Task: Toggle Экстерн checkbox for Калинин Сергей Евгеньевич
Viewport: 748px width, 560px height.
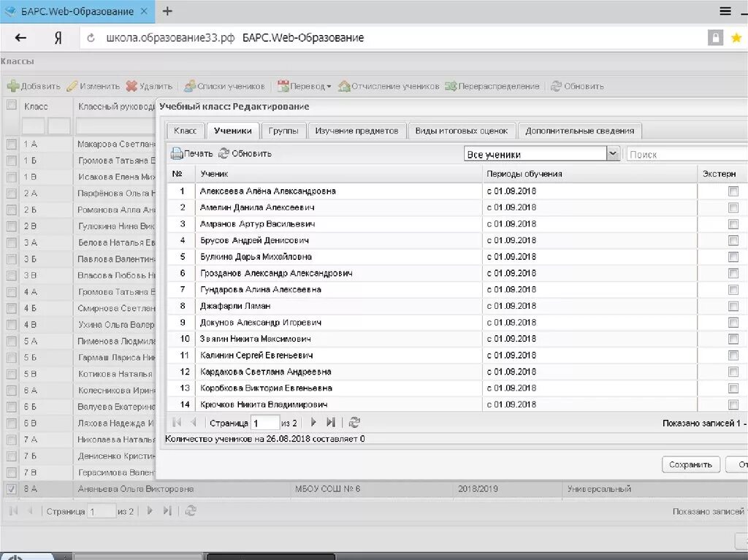Action: click(733, 356)
